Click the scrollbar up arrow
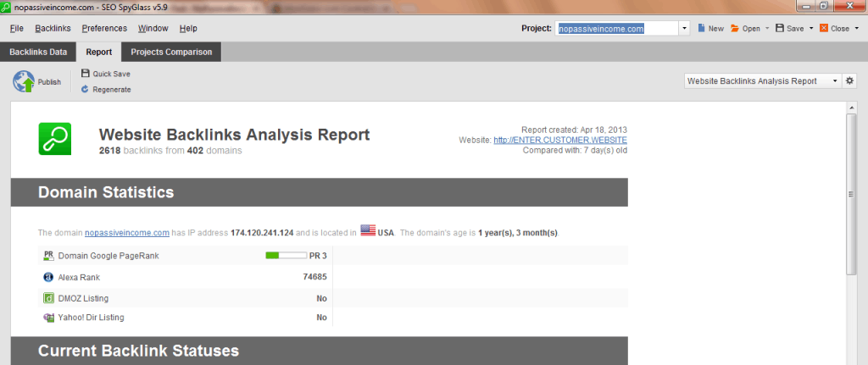 pos(852,106)
